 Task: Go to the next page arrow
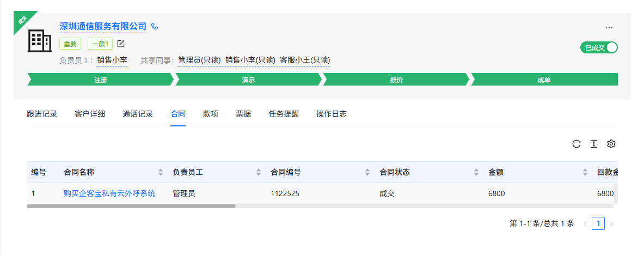(x=611, y=223)
